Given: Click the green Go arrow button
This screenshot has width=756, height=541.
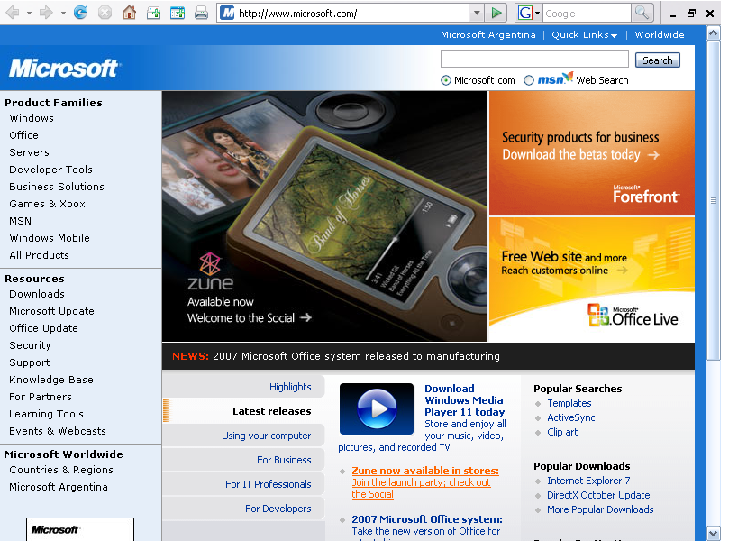Looking at the screenshot, I should point(496,13).
